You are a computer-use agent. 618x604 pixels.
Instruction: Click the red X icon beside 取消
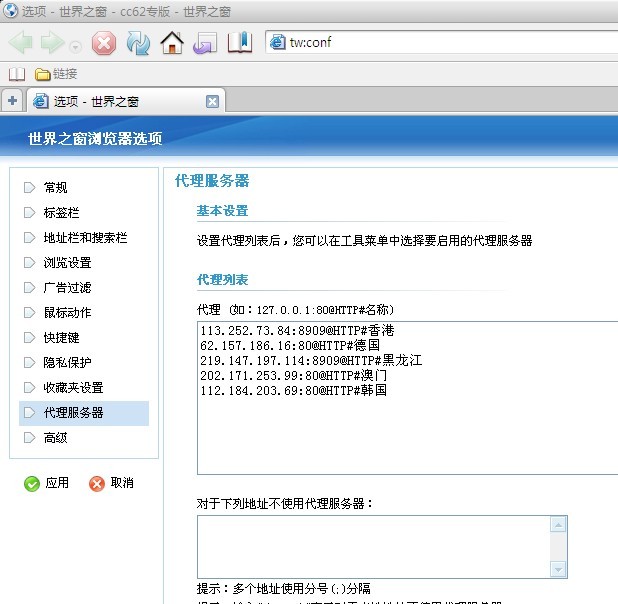(x=97, y=484)
